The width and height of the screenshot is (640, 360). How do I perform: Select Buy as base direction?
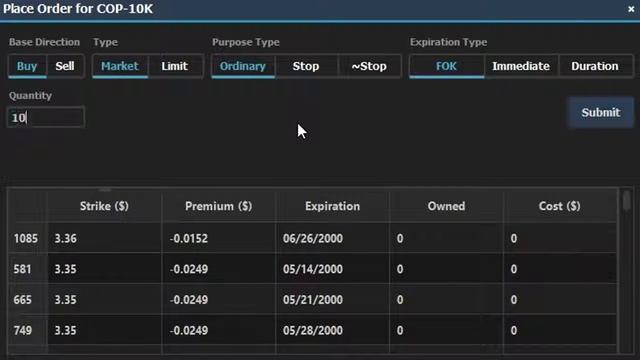pyautogui.click(x=27, y=66)
